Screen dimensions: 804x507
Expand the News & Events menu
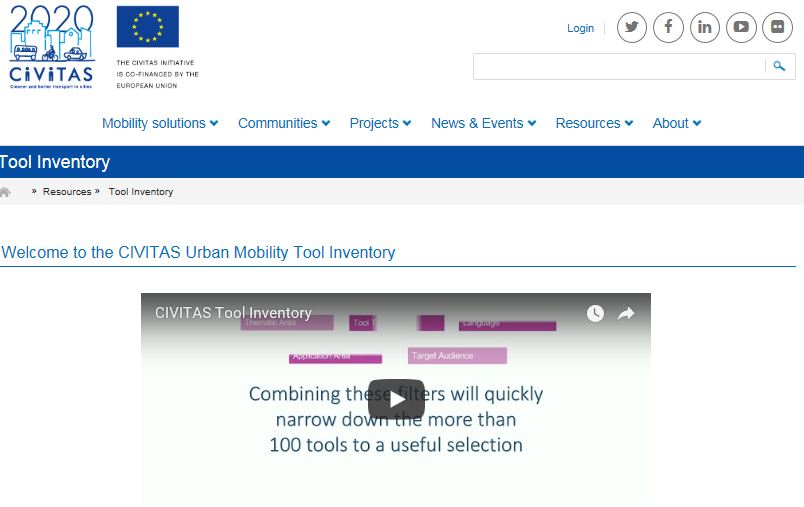(484, 123)
